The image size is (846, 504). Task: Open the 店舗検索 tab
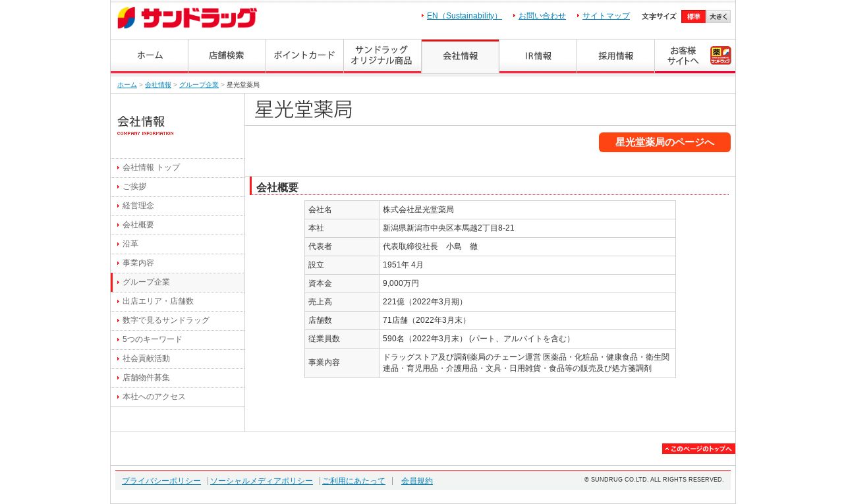(227, 56)
